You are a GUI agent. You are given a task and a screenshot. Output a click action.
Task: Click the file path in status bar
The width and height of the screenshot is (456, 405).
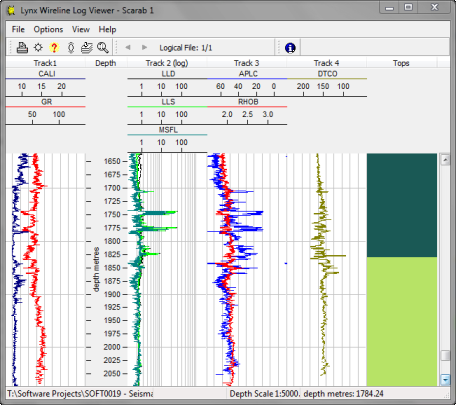tap(80, 394)
